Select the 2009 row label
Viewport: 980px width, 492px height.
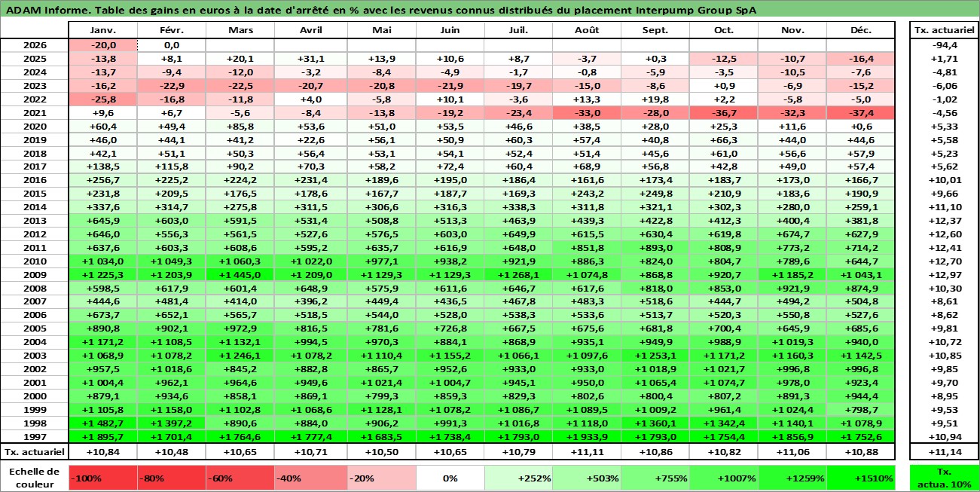coord(34,275)
